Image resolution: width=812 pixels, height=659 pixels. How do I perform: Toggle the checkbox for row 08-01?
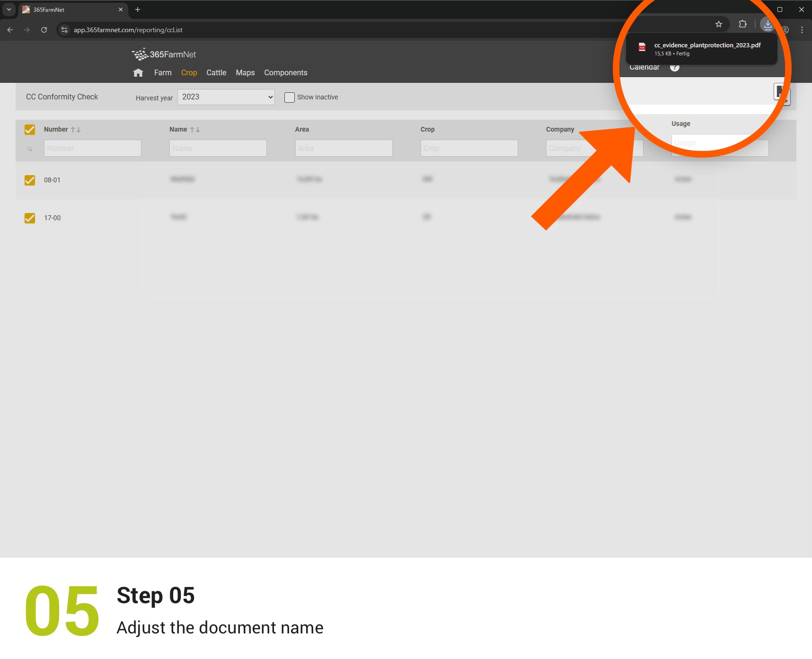30,180
